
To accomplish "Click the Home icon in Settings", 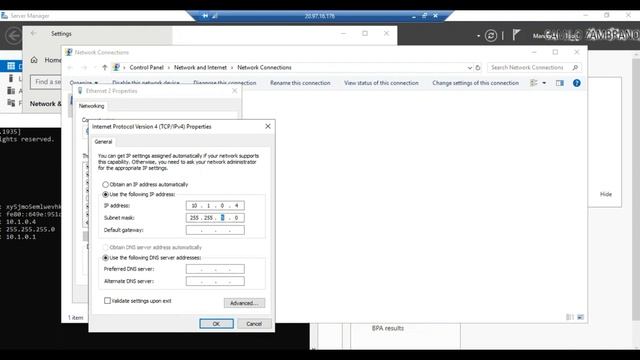I will (34, 60).
